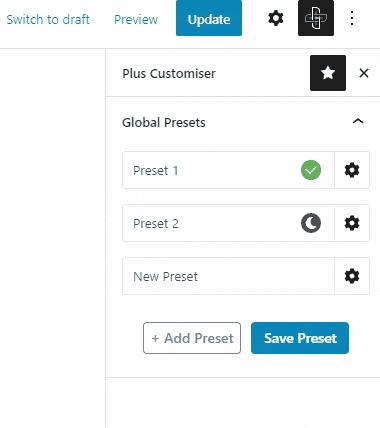Select the New Preset entry
Viewport: 380px width, 428px height.
coord(228,276)
